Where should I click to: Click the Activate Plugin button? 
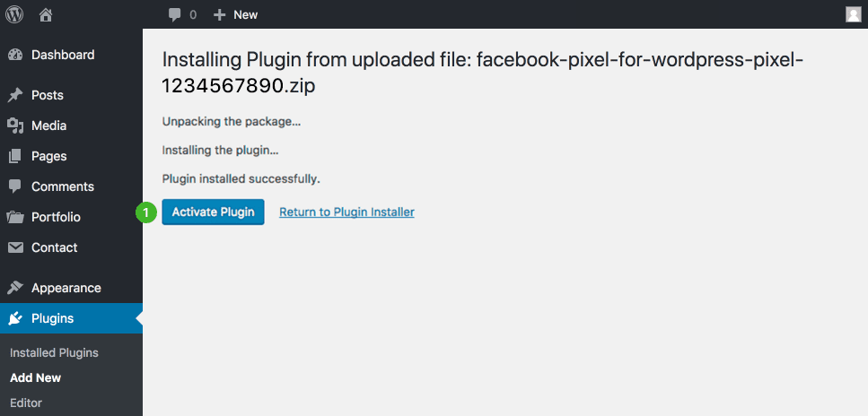[x=213, y=212]
